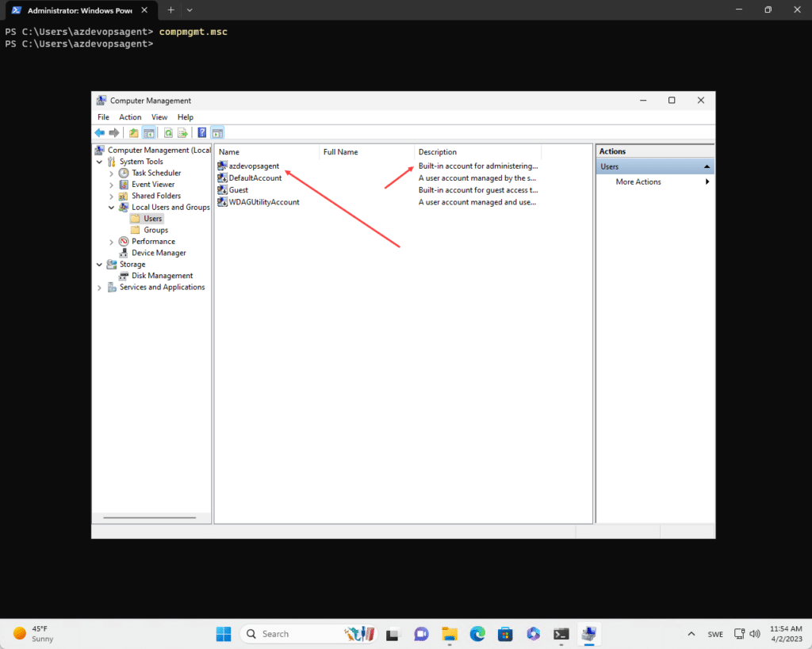Viewport: 812px width, 649px height.
Task: Click the Event Viewer icon in tree
Action: [x=124, y=185]
